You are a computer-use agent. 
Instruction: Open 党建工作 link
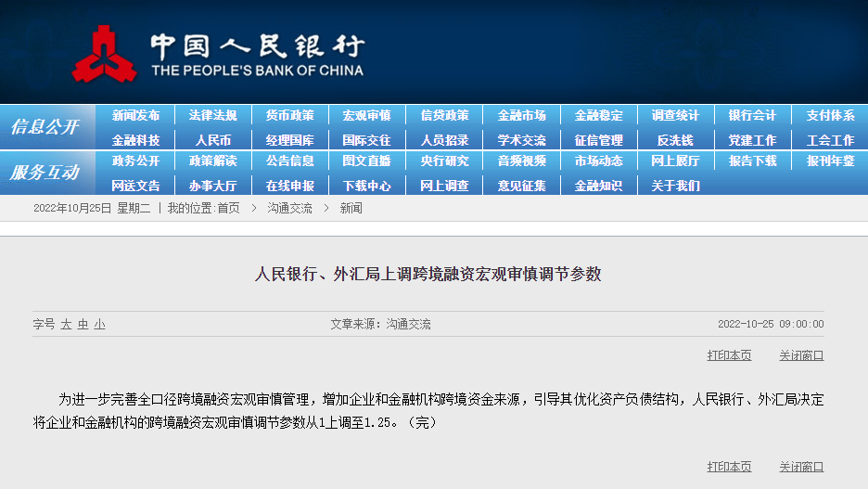coord(752,140)
